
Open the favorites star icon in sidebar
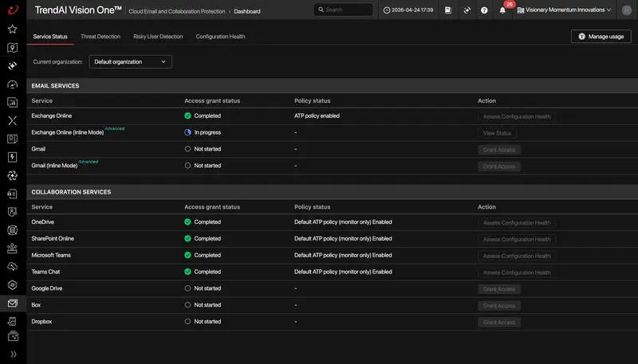tap(13, 29)
